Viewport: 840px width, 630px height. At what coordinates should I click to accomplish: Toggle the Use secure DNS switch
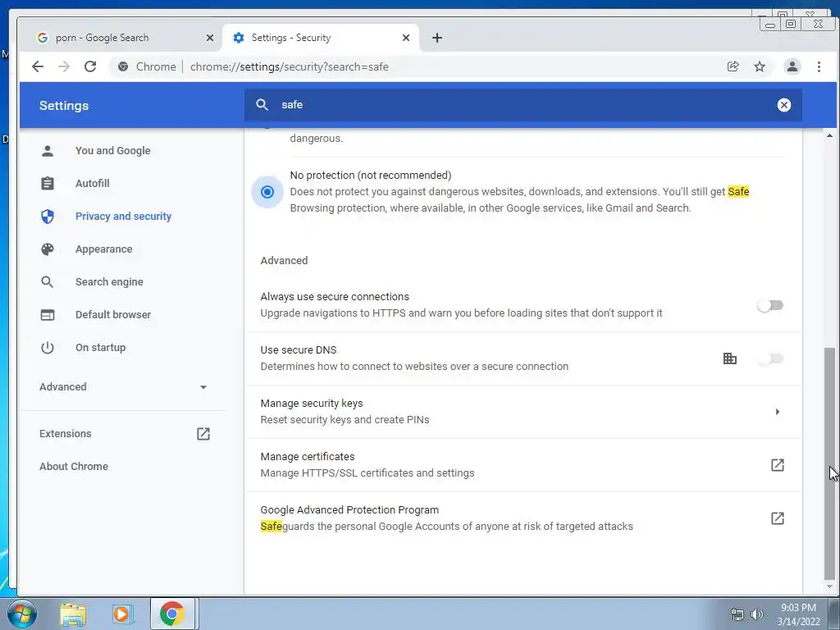[x=770, y=358]
